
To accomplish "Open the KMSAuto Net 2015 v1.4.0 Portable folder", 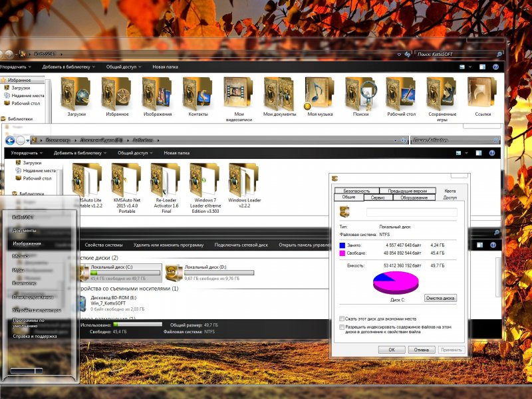I will pos(126,180).
